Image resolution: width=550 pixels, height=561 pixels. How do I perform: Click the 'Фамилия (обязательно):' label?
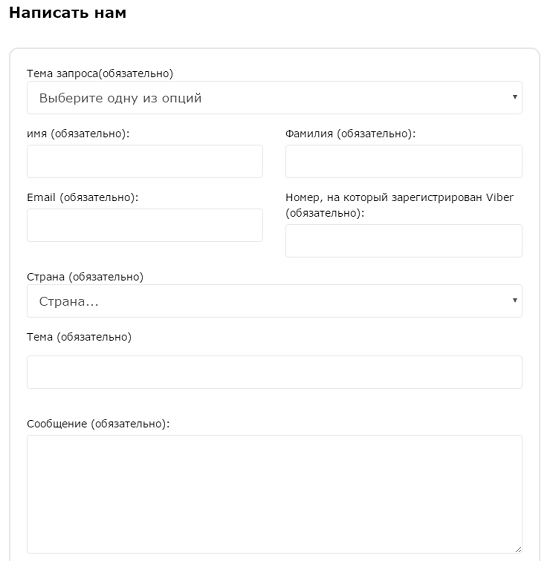pyautogui.click(x=350, y=133)
